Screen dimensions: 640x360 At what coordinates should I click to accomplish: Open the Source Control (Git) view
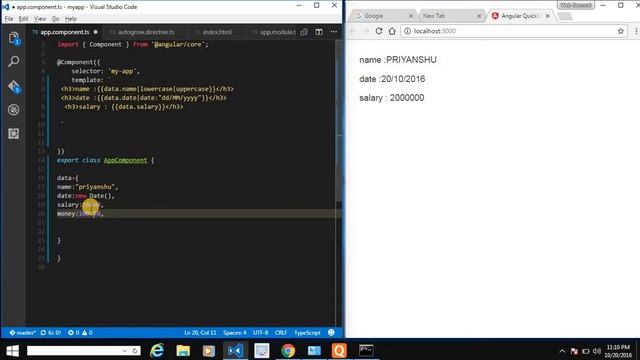tap(13, 87)
